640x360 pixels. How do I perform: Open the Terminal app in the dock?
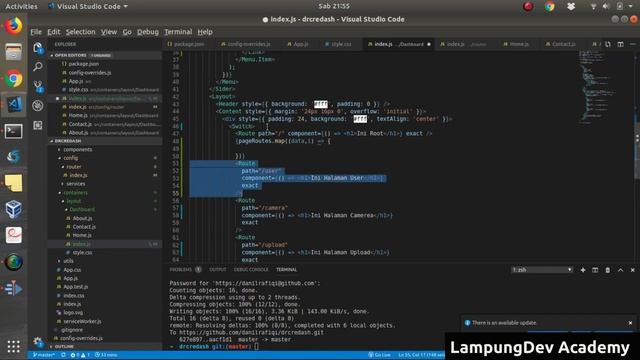tap(13, 131)
